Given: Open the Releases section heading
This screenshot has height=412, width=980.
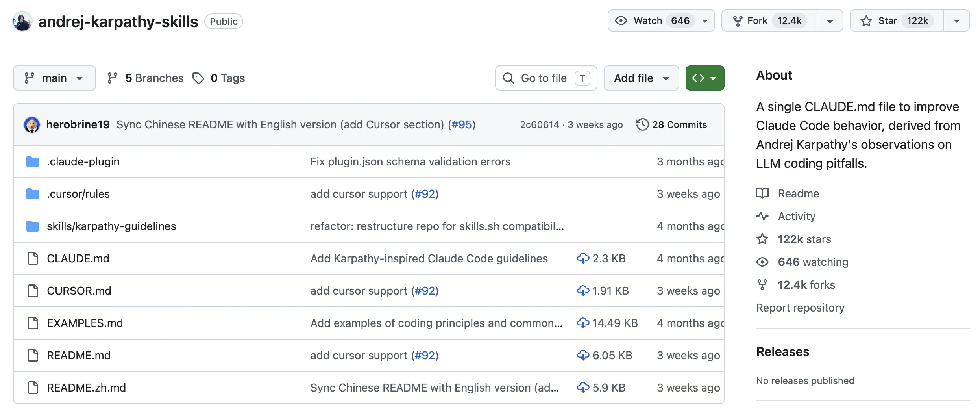Looking at the screenshot, I should (x=783, y=351).
